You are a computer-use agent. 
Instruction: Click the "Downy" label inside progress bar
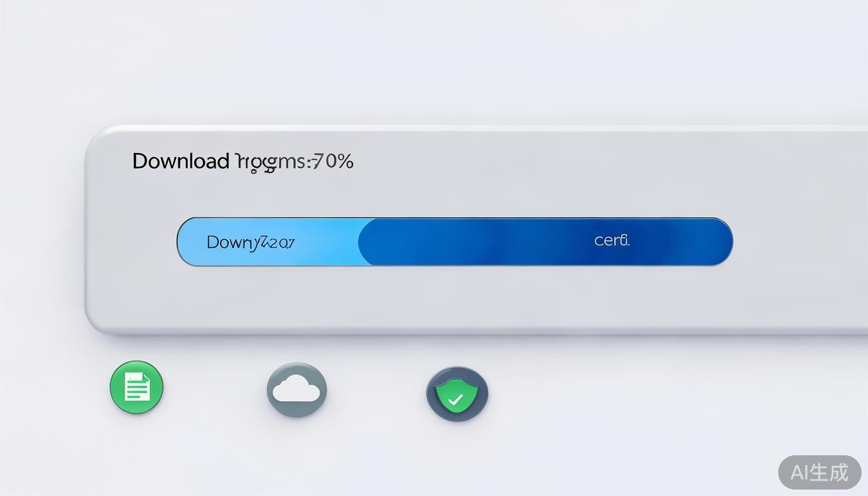coord(232,243)
